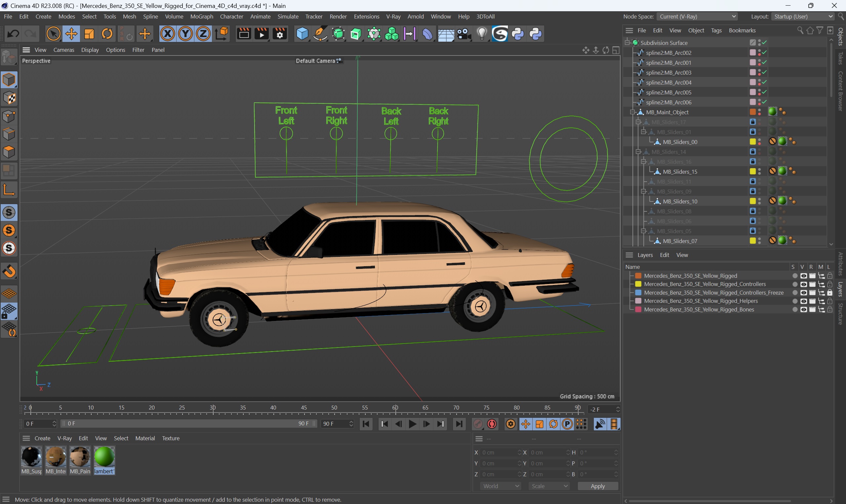Toggle visibility of Mercedes_Benz_350_SE_Yellow_Rigged_Helpers layer
Image resolution: width=846 pixels, height=504 pixels.
(803, 301)
